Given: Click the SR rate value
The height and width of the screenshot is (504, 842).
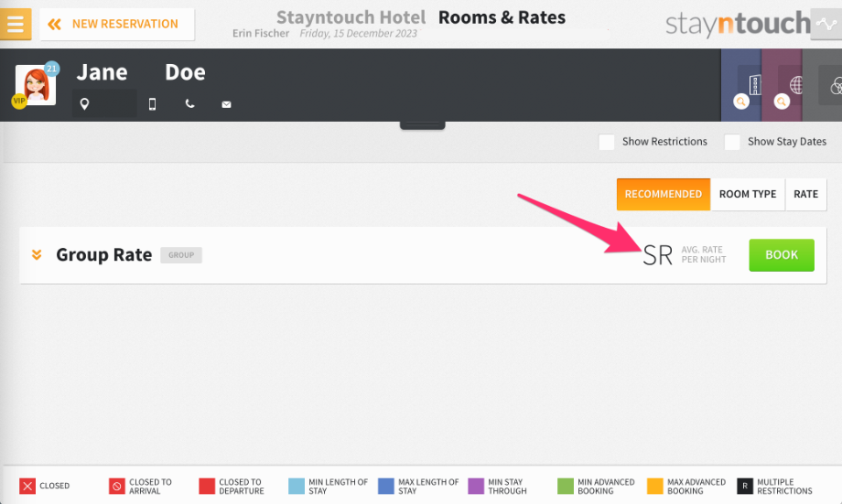Looking at the screenshot, I should pos(658,255).
